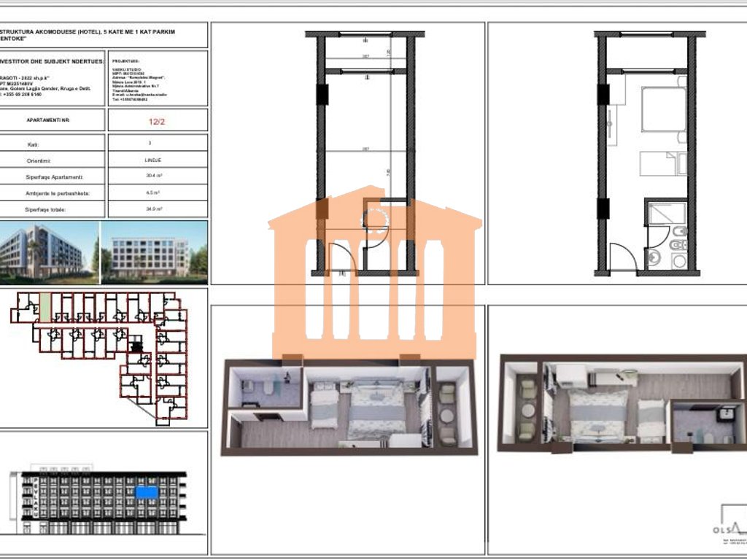Click the blue highlighted unit on building elevation
The width and height of the screenshot is (747, 560).
[147, 492]
